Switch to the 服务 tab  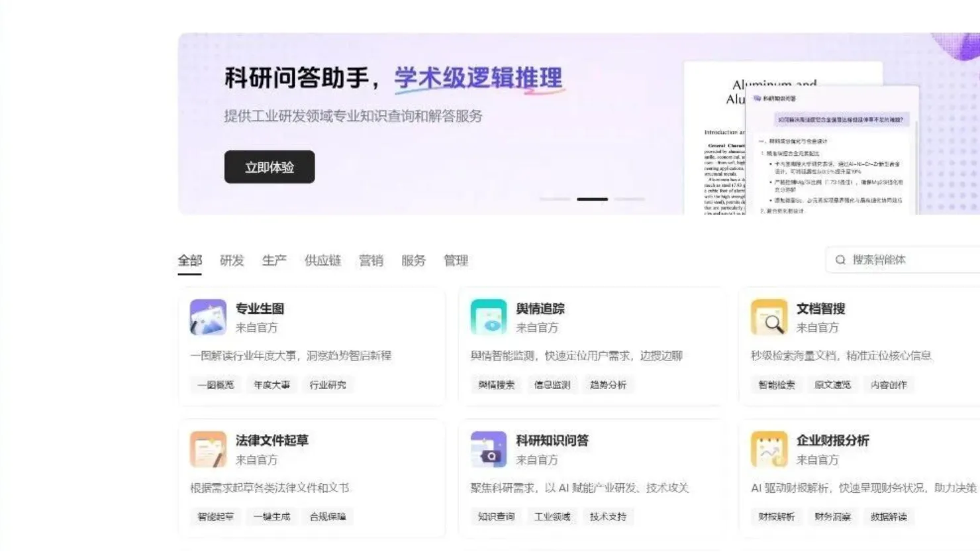(x=413, y=260)
